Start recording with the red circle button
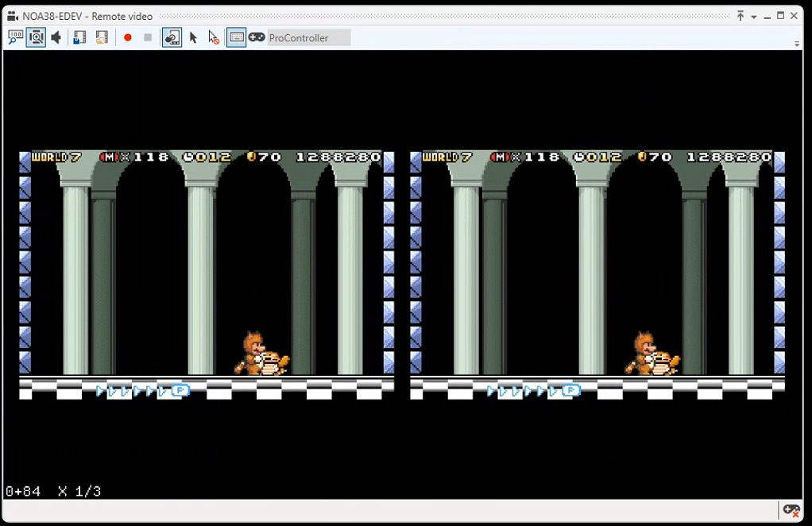 (x=127, y=37)
